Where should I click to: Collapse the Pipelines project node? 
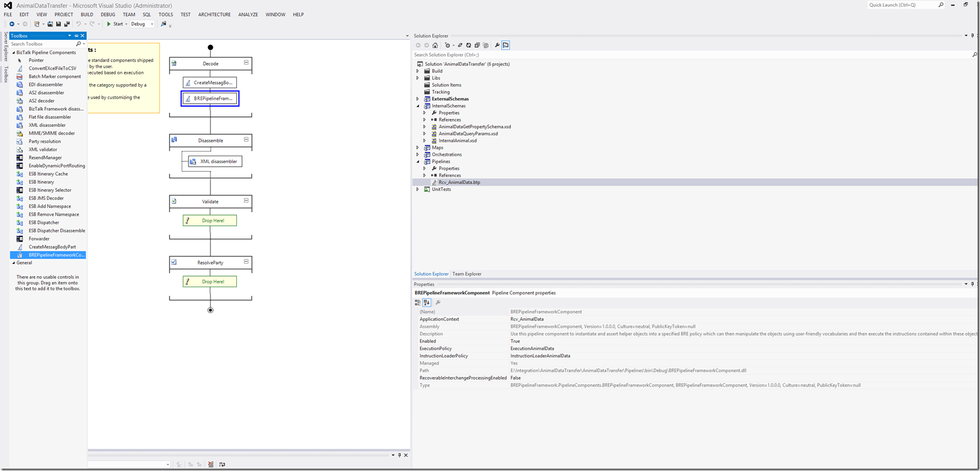418,161
